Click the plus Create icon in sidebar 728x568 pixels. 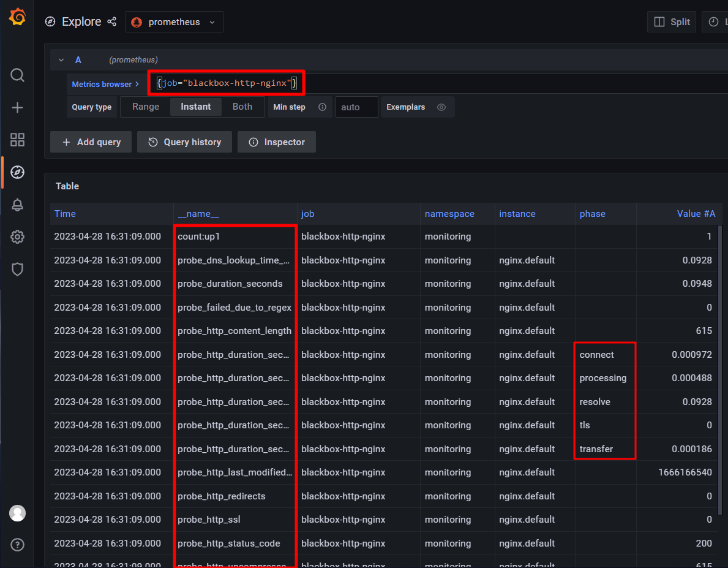(x=17, y=108)
